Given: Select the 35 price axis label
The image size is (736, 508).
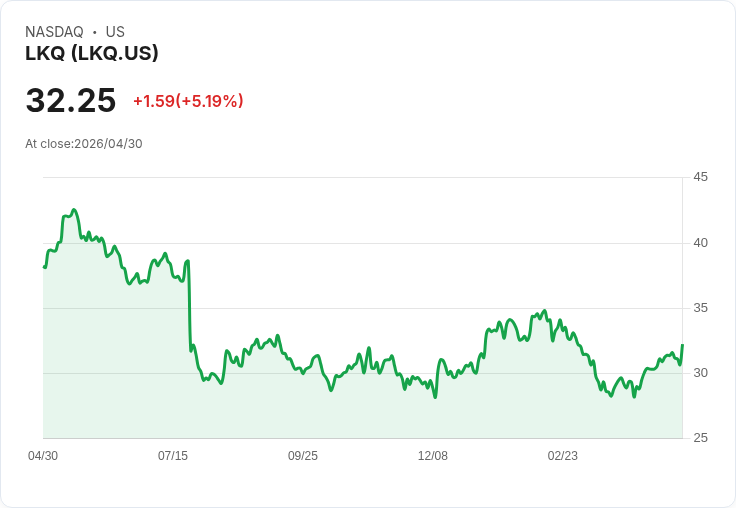Looking at the screenshot, I should [x=701, y=308].
